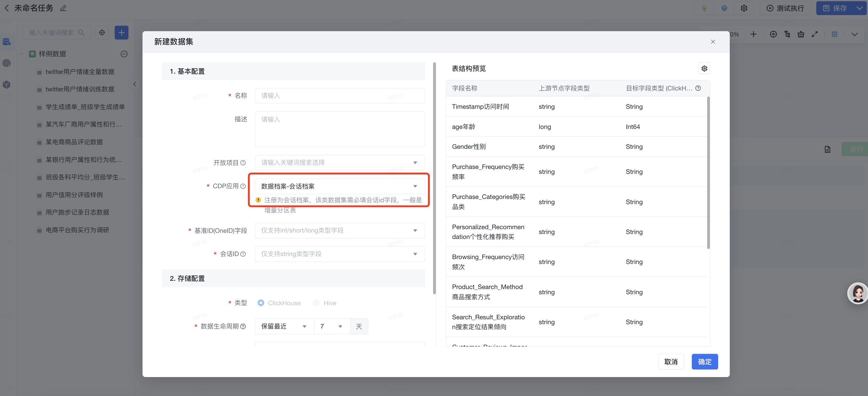
Task: Click the dotted grid icon in the canvas toolbar
Action: click(834, 34)
